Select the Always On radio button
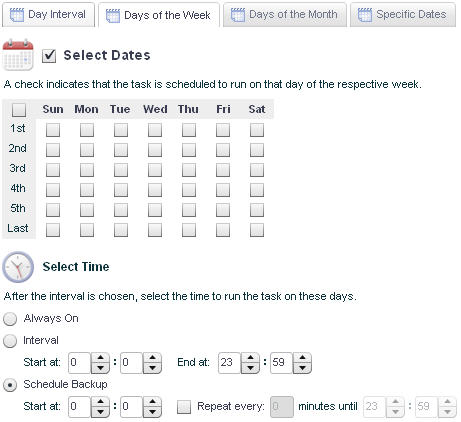Image resolution: width=461 pixels, height=422 pixels. coord(10,319)
